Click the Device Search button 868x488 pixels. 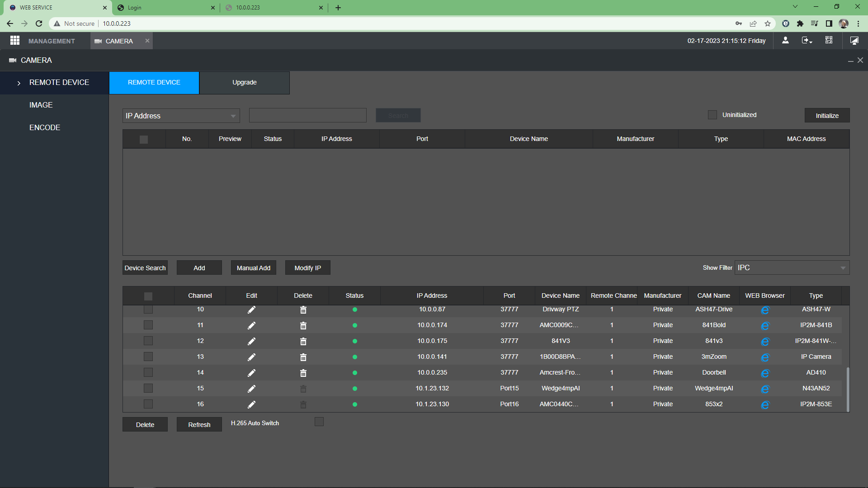click(145, 267)
